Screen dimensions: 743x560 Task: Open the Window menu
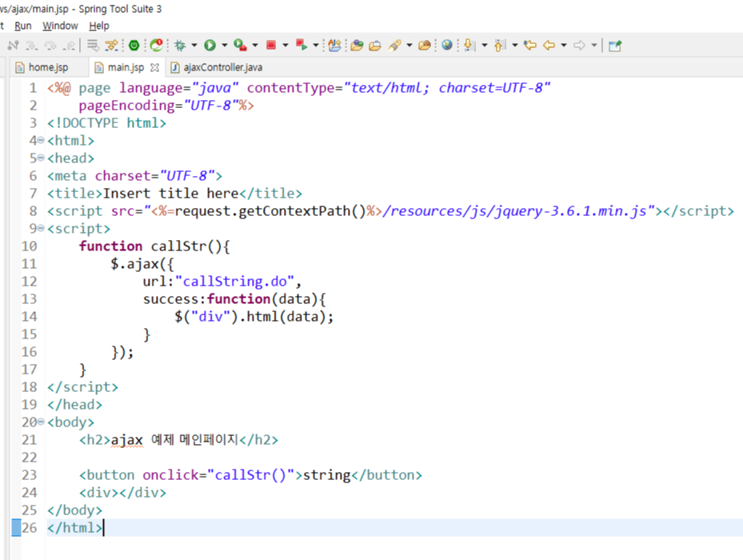(x=60, y=26)
